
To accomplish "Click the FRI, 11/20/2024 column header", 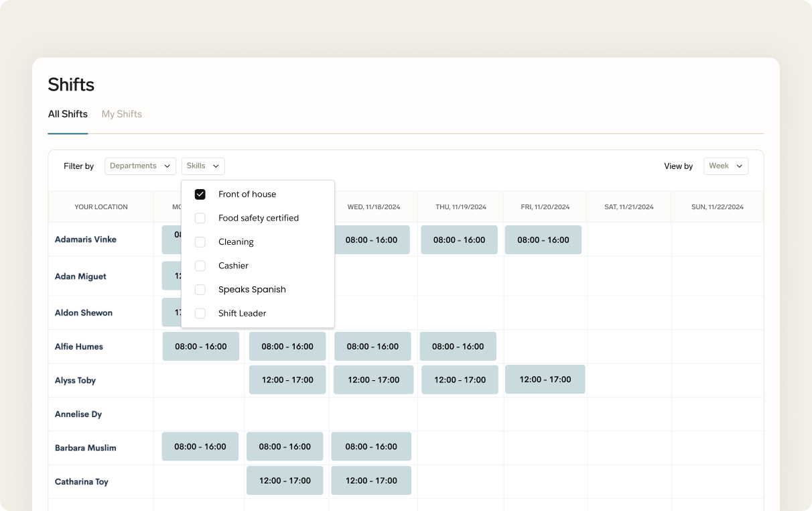I will [x=545, y=207].
